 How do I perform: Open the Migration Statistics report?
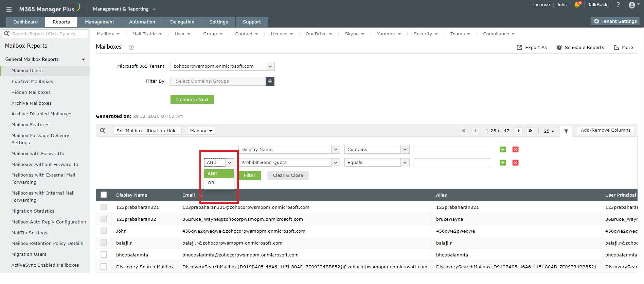click(33, 211)
